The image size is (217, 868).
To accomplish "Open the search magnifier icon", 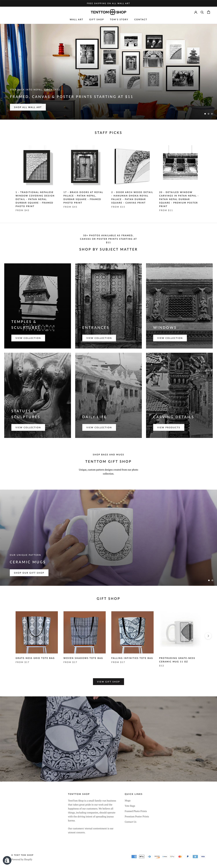I will coord(202,12).
